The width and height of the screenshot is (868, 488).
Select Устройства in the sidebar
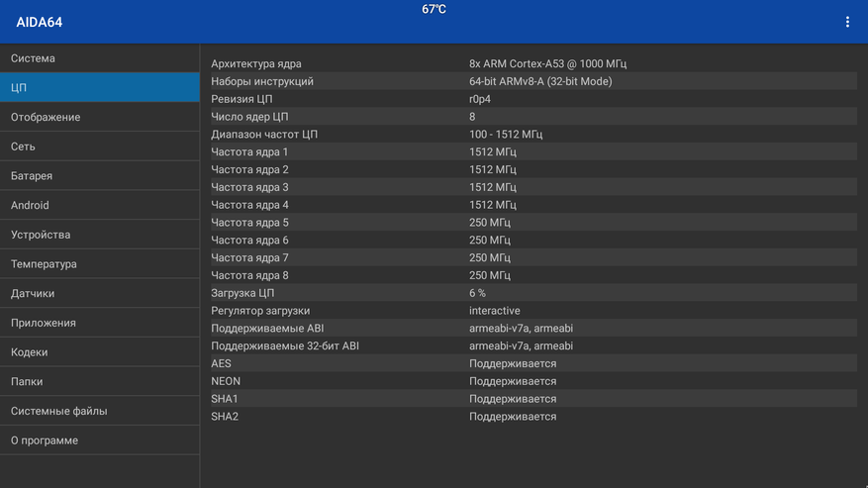100,235
